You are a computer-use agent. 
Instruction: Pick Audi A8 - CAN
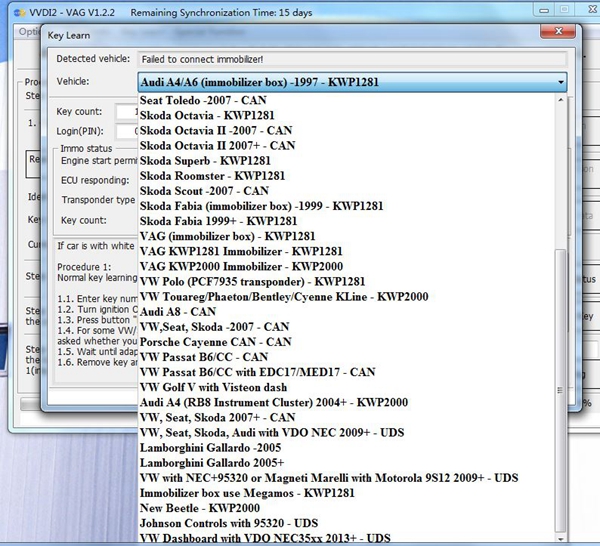[x=346, y=312]
